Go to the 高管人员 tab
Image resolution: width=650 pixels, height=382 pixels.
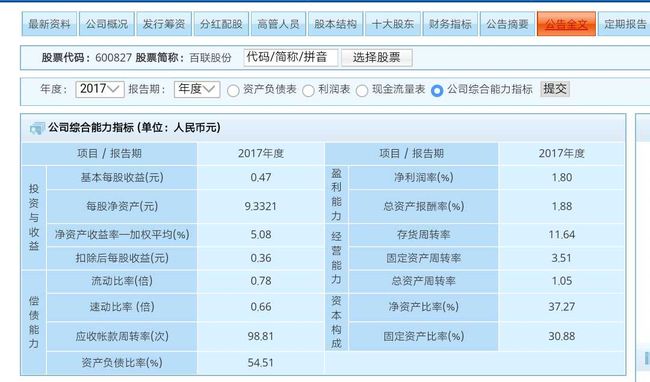(x=278, y=24)
